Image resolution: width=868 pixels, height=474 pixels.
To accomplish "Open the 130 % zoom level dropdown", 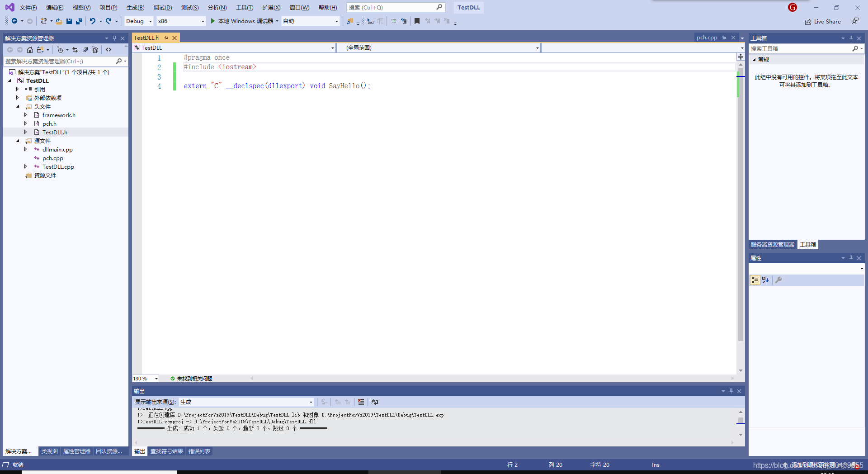I will click(x=146, y=379).
